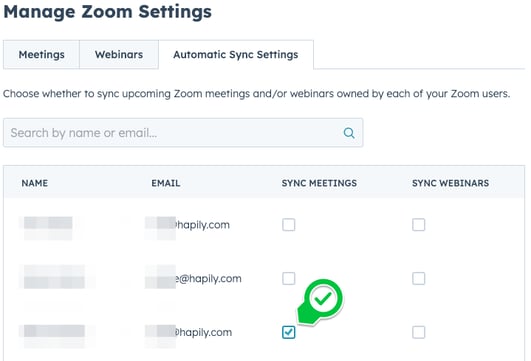Enable Sync Webinars for the first user
Viewport: 531px width, 361px height.
[419, 225]
